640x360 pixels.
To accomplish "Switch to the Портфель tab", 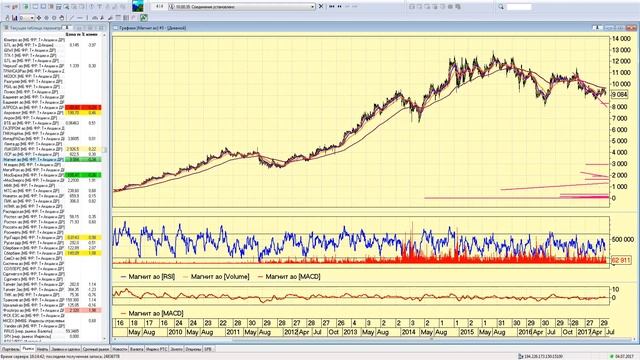I will tap(10, 349).
